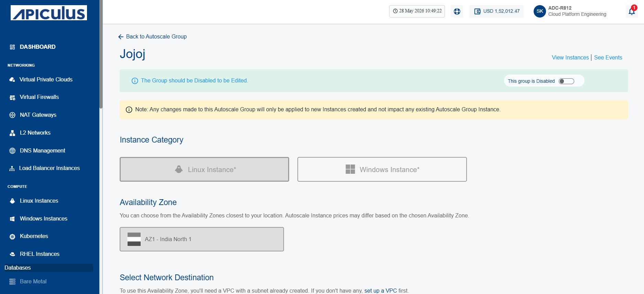Open Bare Metal menu item
This screenshot has width=644, height=294.
(33, 281)
